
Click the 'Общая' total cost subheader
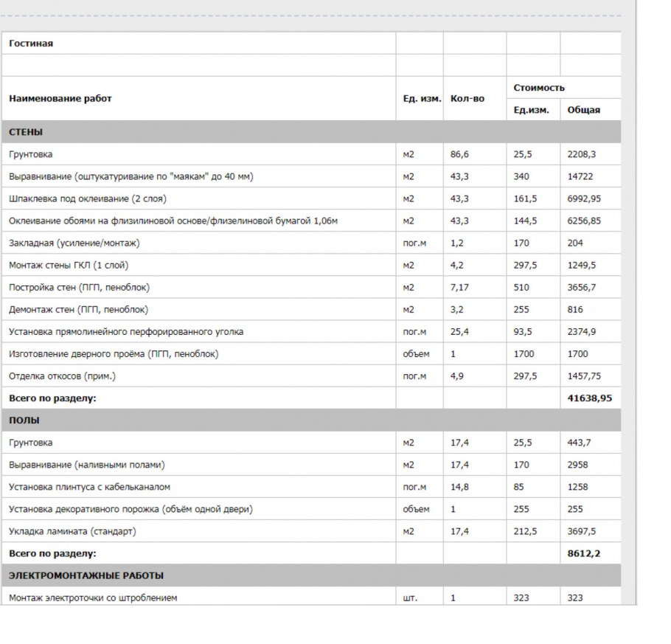pyautogui.click(x=583, y=110)
